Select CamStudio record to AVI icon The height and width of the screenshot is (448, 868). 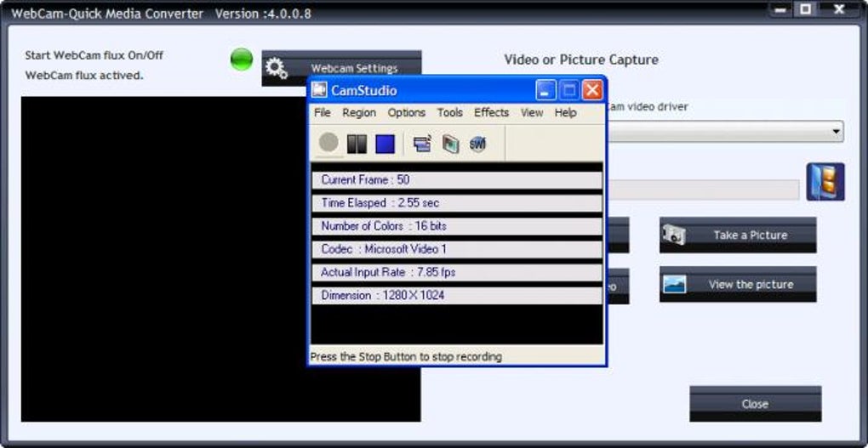click(x=450, y=144)
